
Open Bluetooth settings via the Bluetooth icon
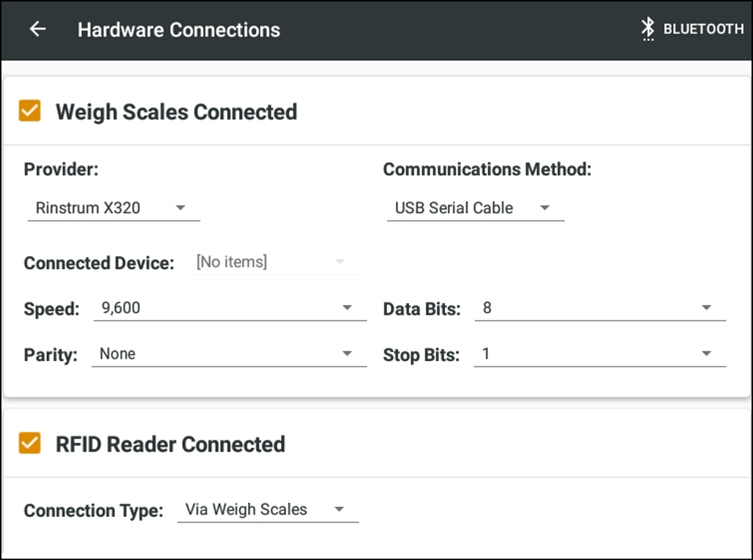coord(647,29)
